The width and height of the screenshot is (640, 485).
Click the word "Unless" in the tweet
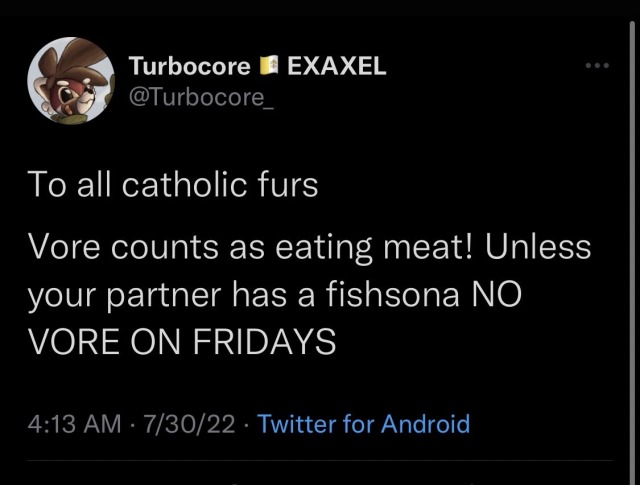[538, 246]
